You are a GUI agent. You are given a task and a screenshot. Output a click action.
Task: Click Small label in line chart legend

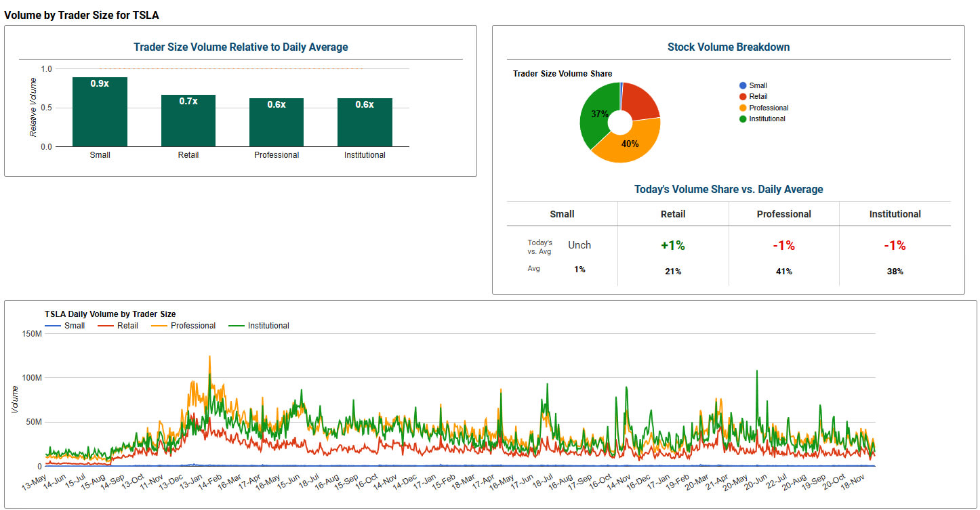pos(75,326)
